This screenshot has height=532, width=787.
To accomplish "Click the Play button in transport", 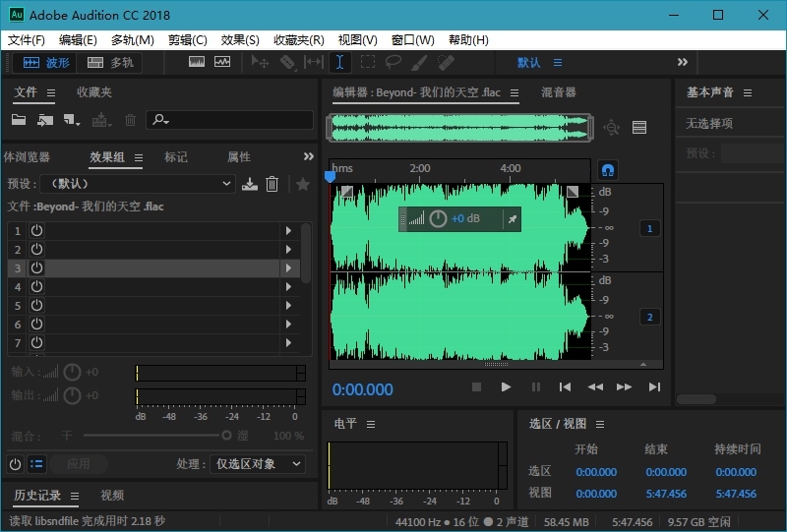I will (506, 387).
